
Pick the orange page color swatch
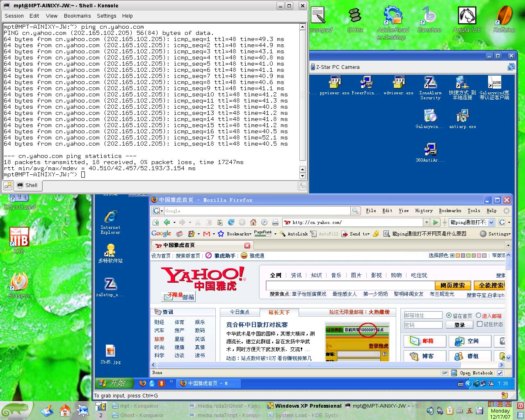pyautogui.click(x=458, y=256)
